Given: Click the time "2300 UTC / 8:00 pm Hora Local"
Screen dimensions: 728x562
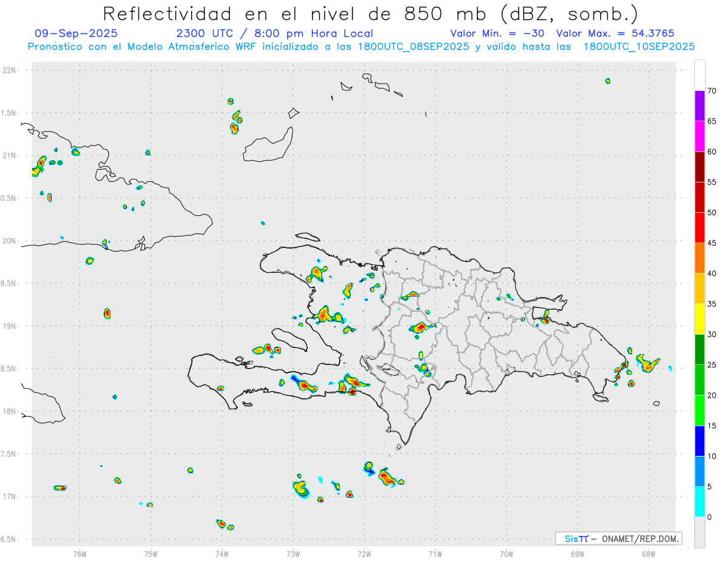Looking at the screenshot, I should coord(274,33).
